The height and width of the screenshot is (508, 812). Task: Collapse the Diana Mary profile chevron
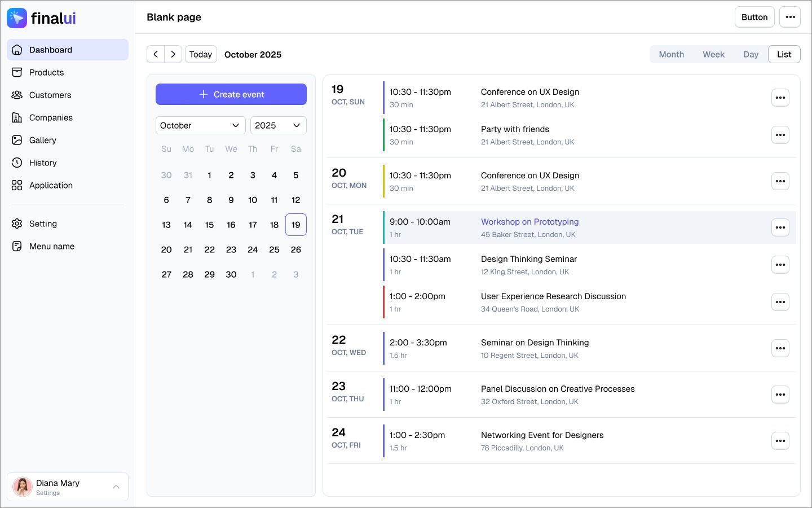pyautogui.click(x=116, y=487)
